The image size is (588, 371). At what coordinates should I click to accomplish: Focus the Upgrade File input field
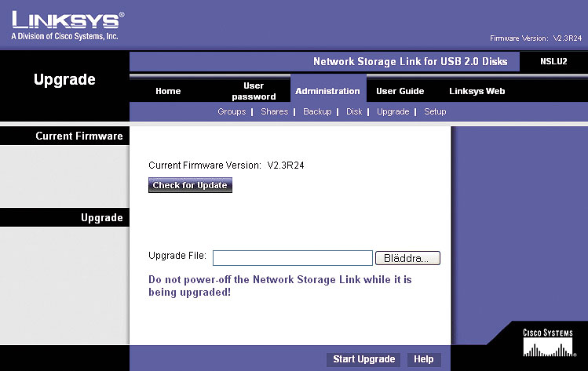pos(293,258)
